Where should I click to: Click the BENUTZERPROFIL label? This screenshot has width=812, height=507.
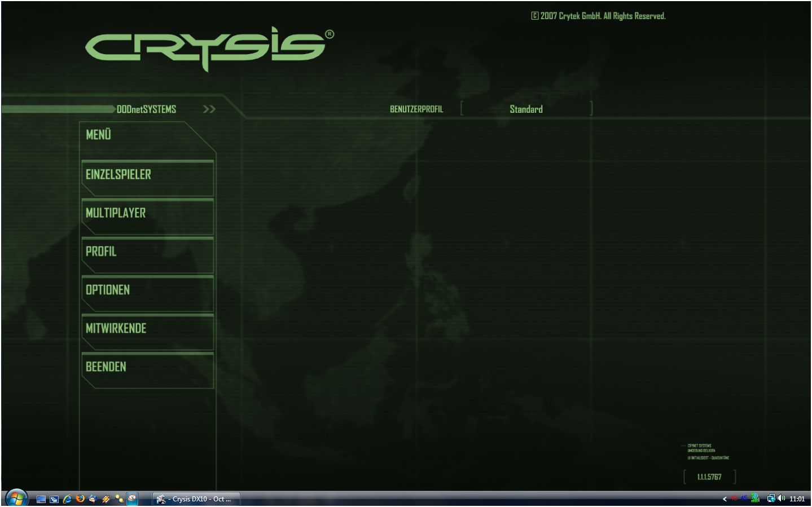click(x=416, y=109)
